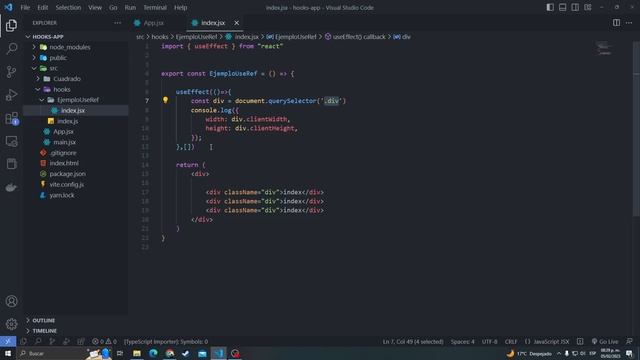Open the Docker view in activity bar
The width and height of the screenshot is (640, 360).
[11, 187]
